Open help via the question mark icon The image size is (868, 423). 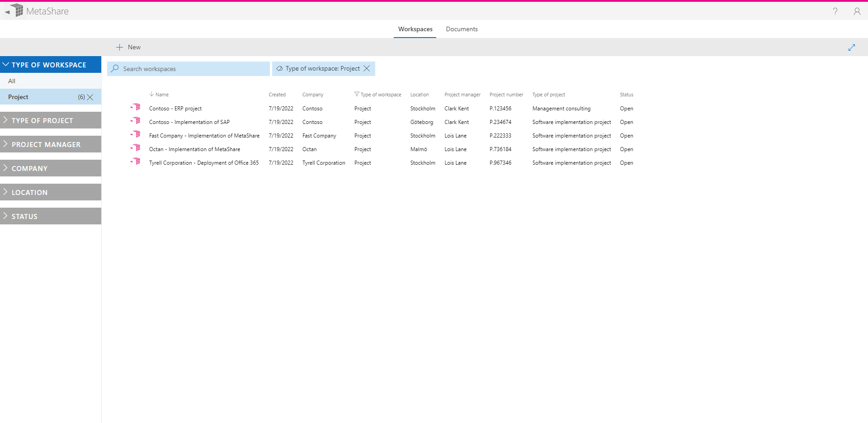835,11
